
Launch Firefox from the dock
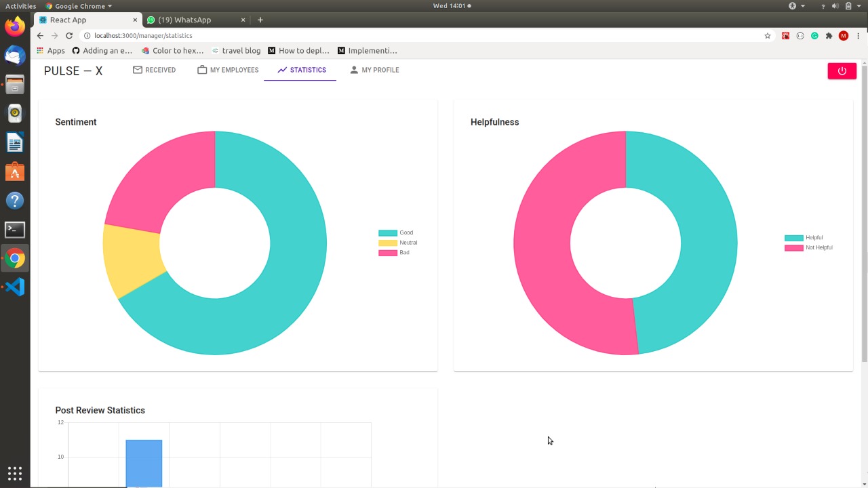15,26
